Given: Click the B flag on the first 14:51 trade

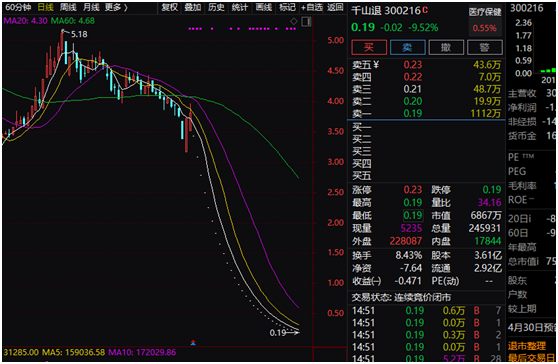Looking at the screenshot, I should (477, 311).
